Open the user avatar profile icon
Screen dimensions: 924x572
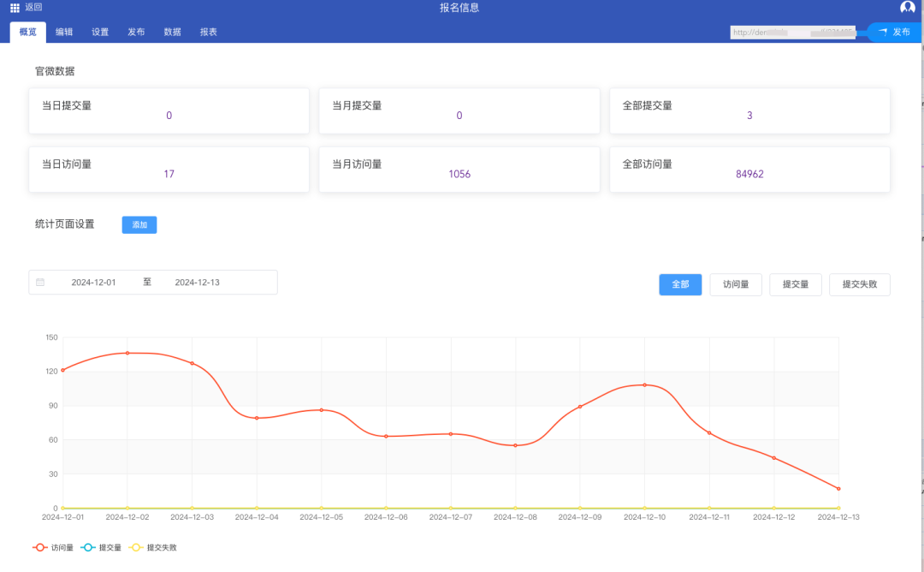click(x=908, y=8)
